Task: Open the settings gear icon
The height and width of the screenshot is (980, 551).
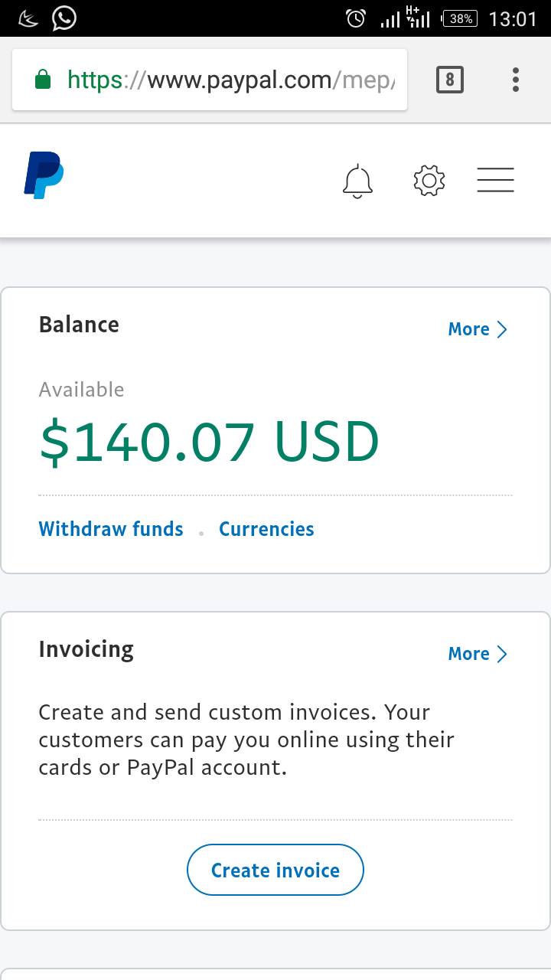Action: (429, 181)
